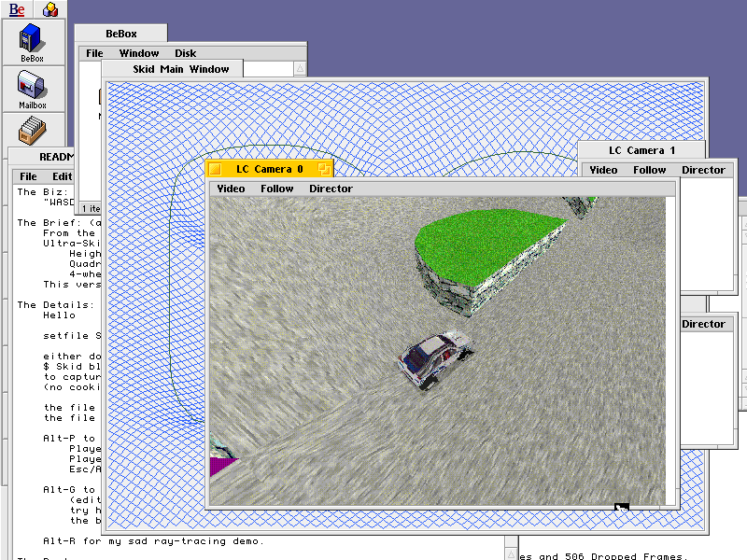This screenshot has width=747, height=560.
Task: Select the BeBox window title tab
Action: [121, 34]
